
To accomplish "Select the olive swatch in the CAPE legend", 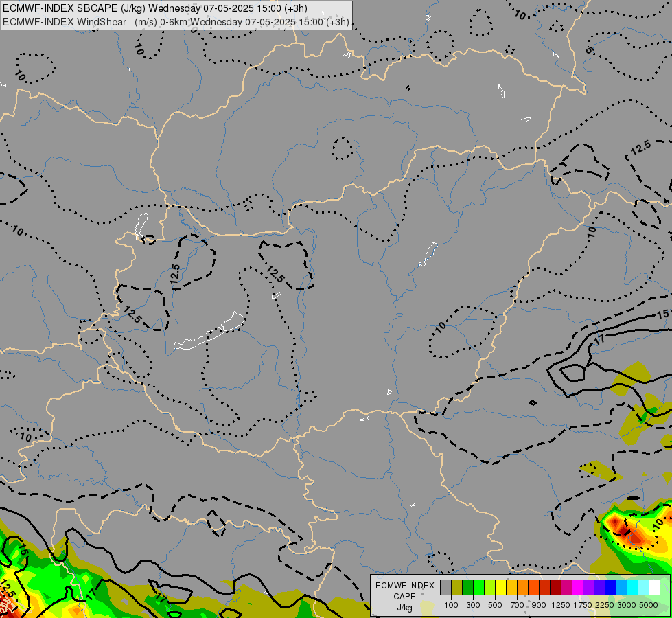I will pos(457,587).
